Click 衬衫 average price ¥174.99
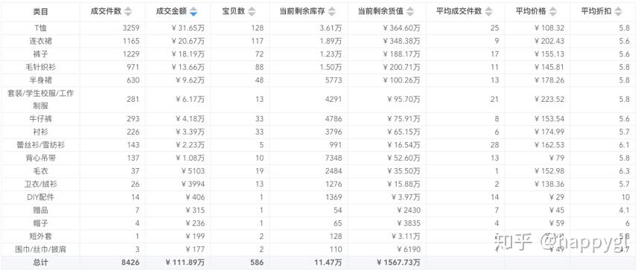This screenshot has height=270, width=644. (x=549, y=132)
